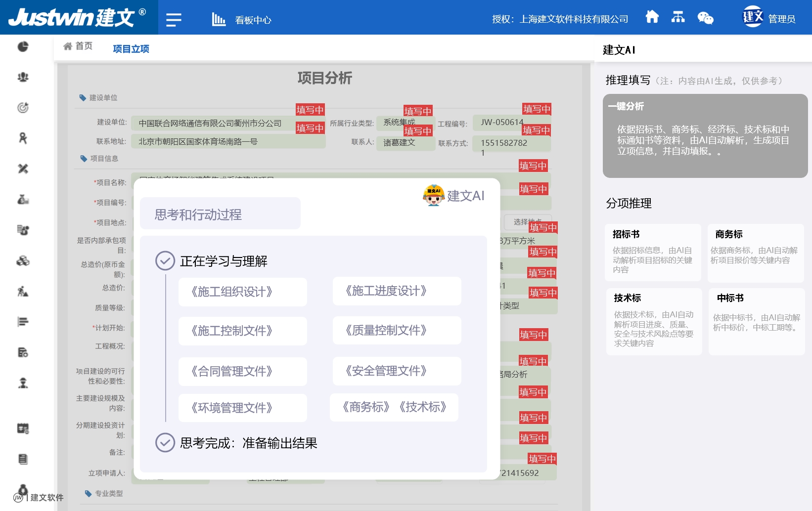Open the personnel group icon in sidebar
The width and height of the screenshot is (812, 511).
(22, 77)
